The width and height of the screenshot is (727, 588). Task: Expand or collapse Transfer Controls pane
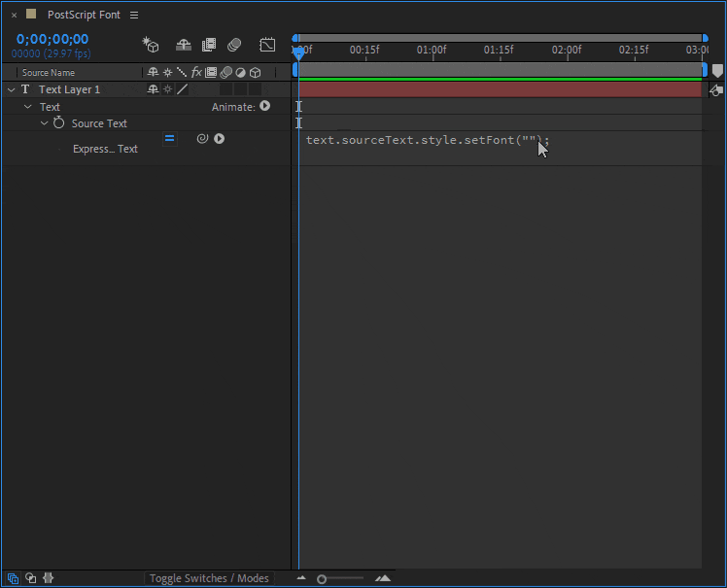[x=30, y=578]
